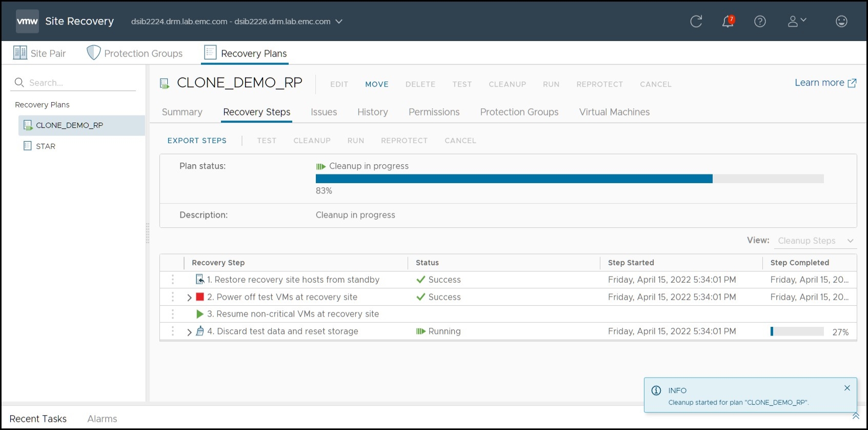
Task: Click REPROTECT in the steps toolbar
Action: [404, 141]
